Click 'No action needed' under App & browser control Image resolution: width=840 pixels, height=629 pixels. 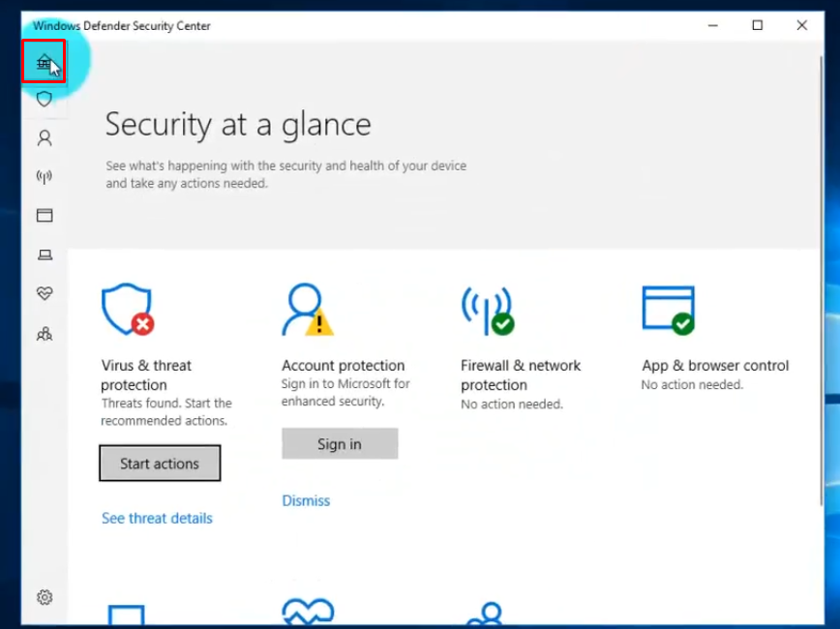(x=692, y=385)
